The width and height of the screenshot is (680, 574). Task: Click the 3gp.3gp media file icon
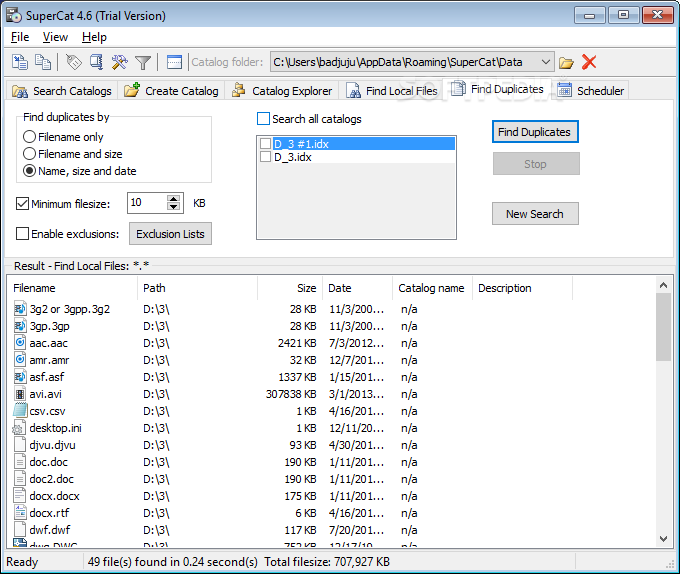click(20, 326)
